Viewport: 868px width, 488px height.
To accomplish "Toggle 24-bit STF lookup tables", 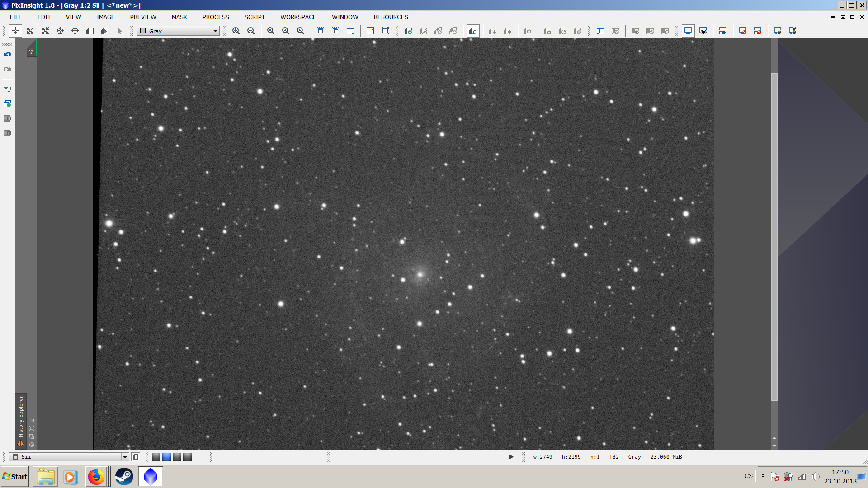I will [703, 31].
